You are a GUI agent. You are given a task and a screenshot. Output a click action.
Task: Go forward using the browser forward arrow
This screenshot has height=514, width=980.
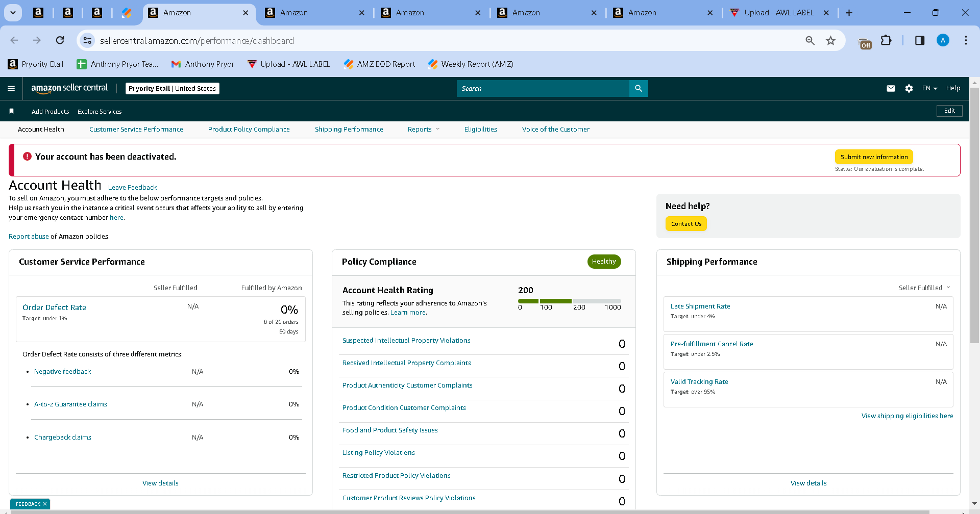click(x=37, y=40)
